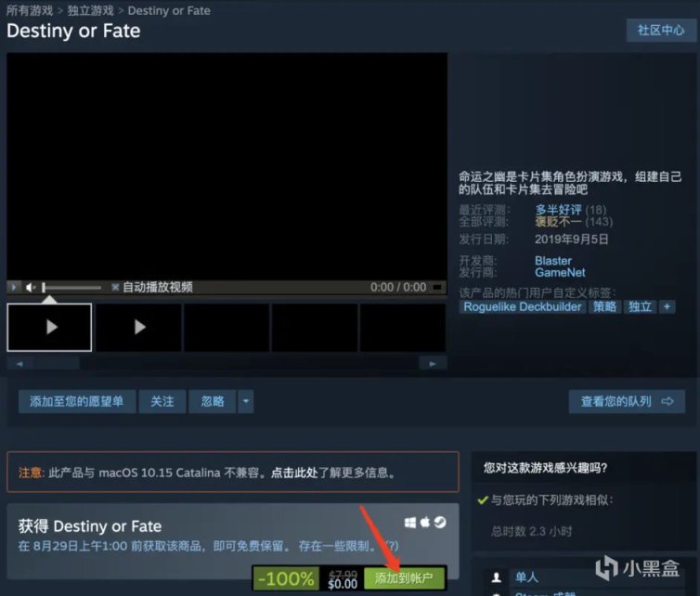Image resolution: width=700 pixels, height=596 pixels.
Task: Go to 独立游戏 breadcrumb
Action: coord(91,10)
